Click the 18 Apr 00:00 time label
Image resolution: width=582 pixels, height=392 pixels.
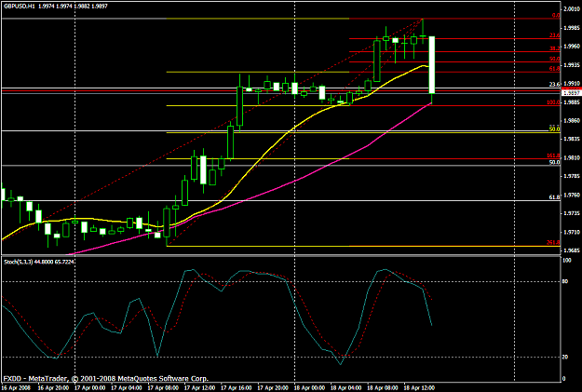point(309,388)
